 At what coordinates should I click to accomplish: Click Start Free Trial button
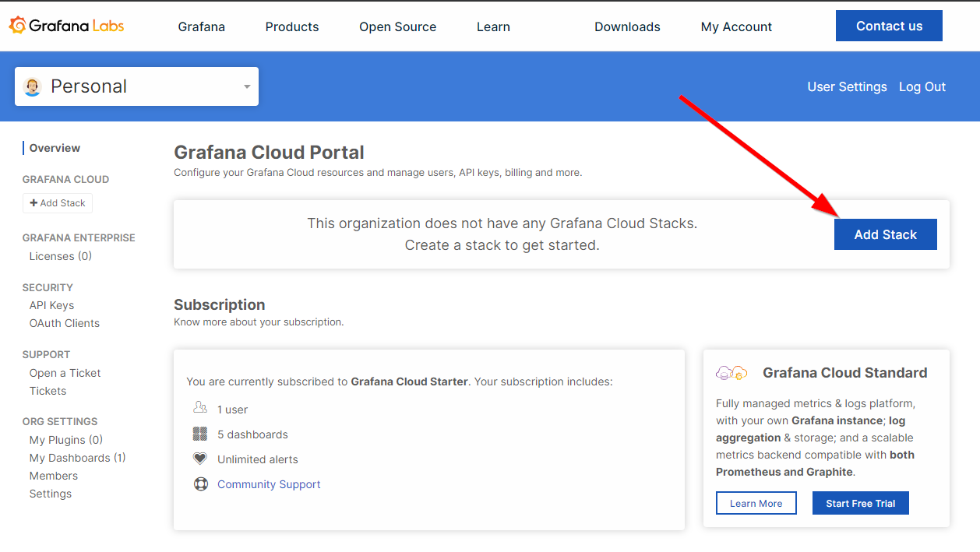[860, 504]
